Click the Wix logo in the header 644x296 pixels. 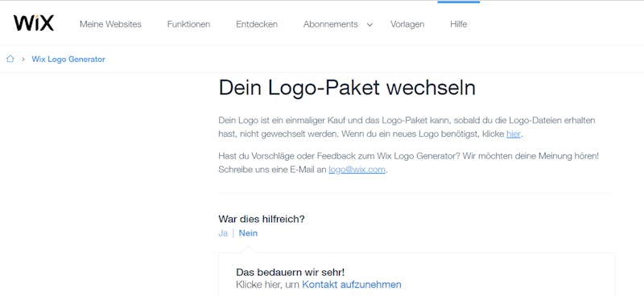pyautogui.click(x=33, y=23)
